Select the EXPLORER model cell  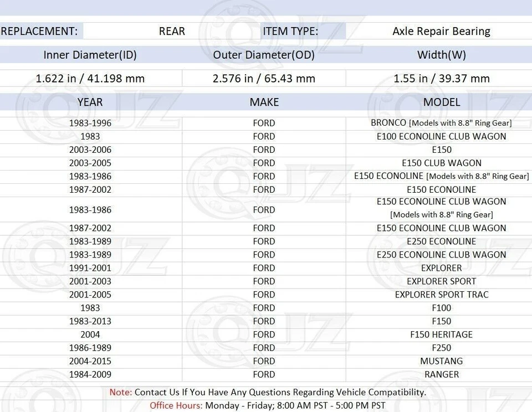tap(442, 268)
